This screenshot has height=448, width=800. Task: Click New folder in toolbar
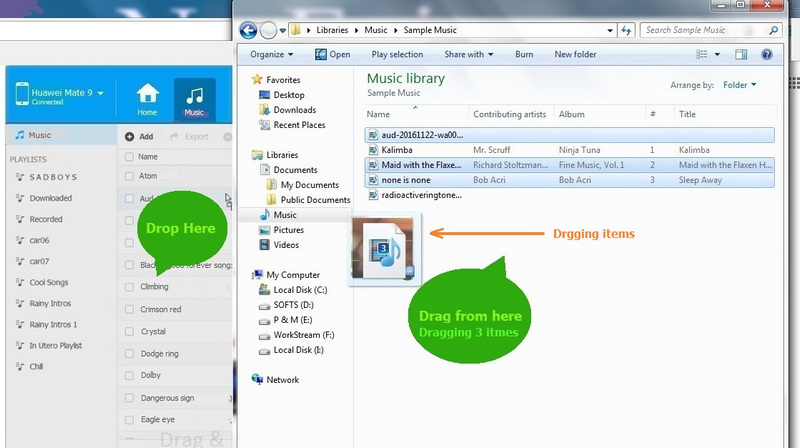click(x=575, y=54)
